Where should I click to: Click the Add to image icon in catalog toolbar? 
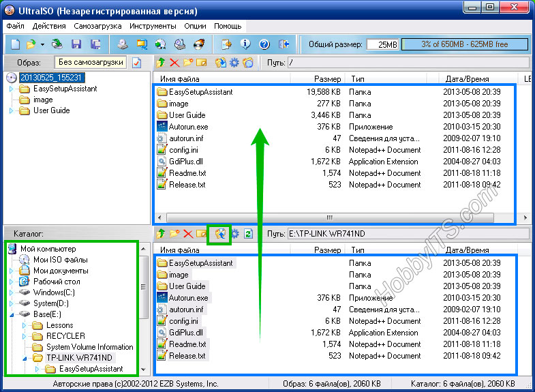[x=220, y=234]
